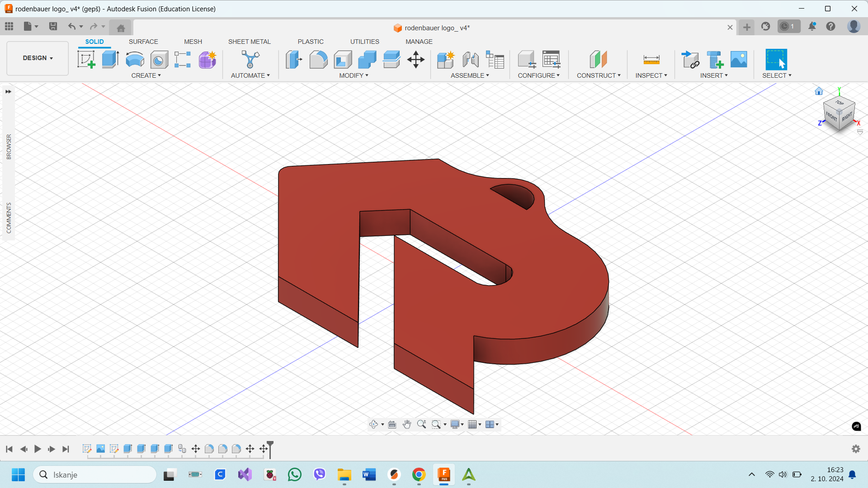Open the Change Parameters table icon

pyautogui.click(x=551, y=59)
